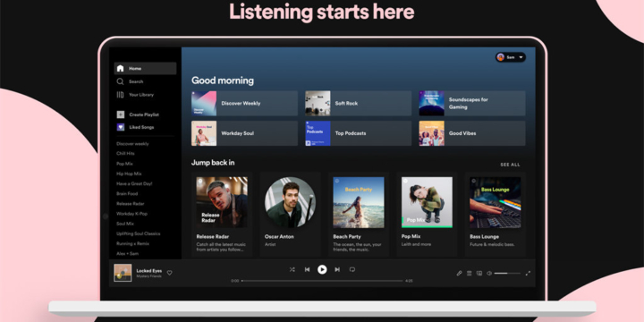The width and height of the screenshot is (644, 322).
Task: Open connect to a device icon
Action: coord(479,273)
